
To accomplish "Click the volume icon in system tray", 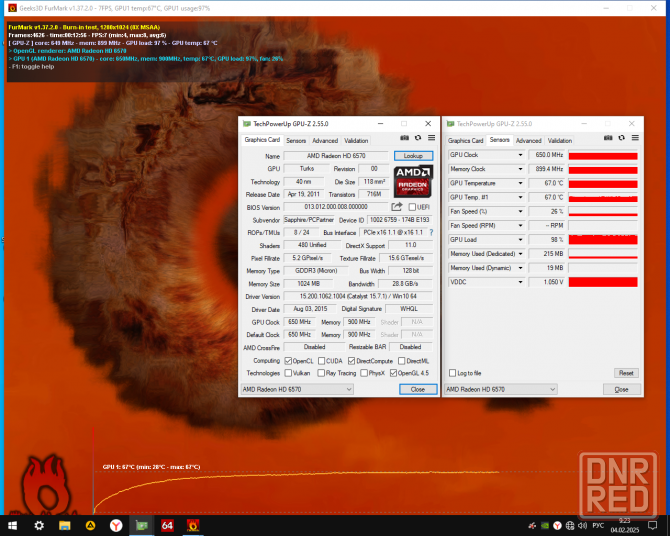I will point(582,525).
